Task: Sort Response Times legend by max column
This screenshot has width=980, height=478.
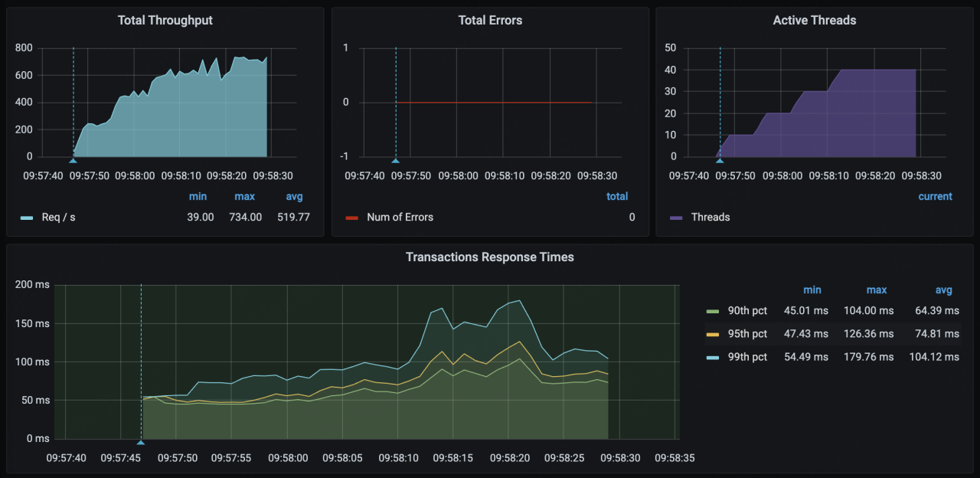Action: click(877, 290)
